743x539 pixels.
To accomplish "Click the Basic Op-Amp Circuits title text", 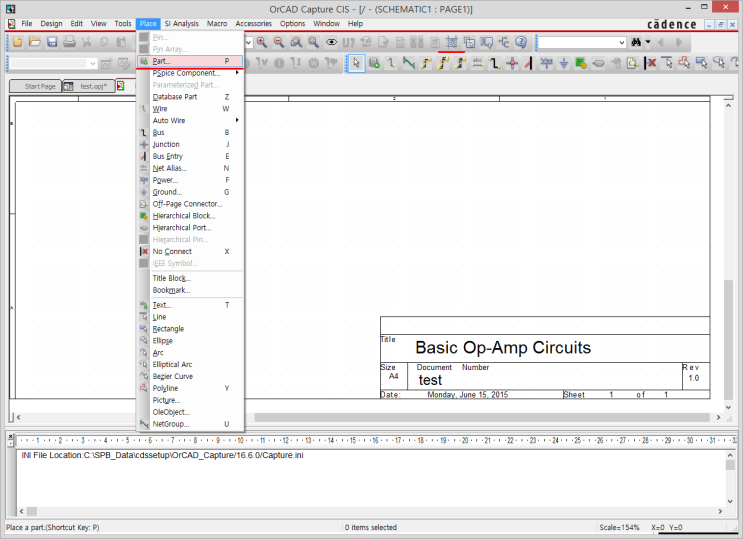I will coord(503,347).
